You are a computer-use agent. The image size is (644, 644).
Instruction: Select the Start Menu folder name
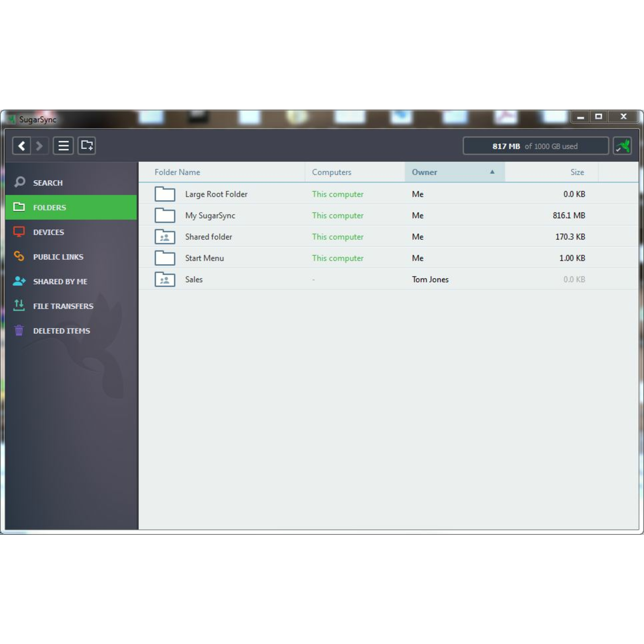click(205, 258)
